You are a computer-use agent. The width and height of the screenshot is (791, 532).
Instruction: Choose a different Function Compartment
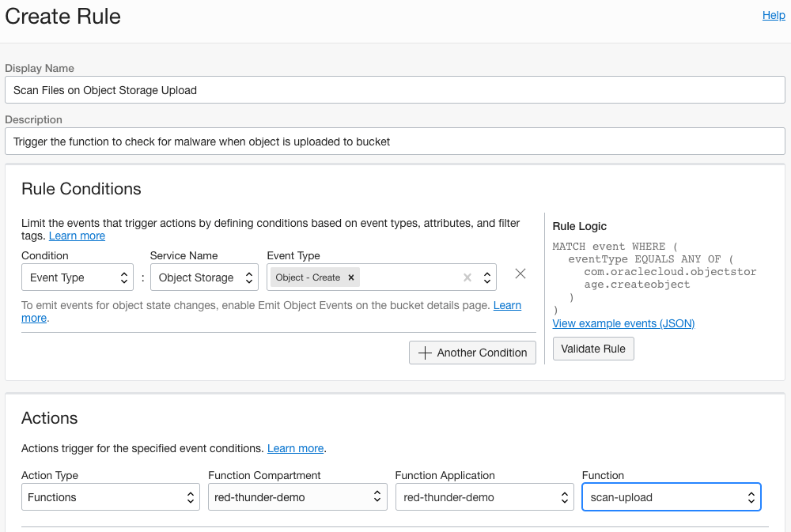297,497
